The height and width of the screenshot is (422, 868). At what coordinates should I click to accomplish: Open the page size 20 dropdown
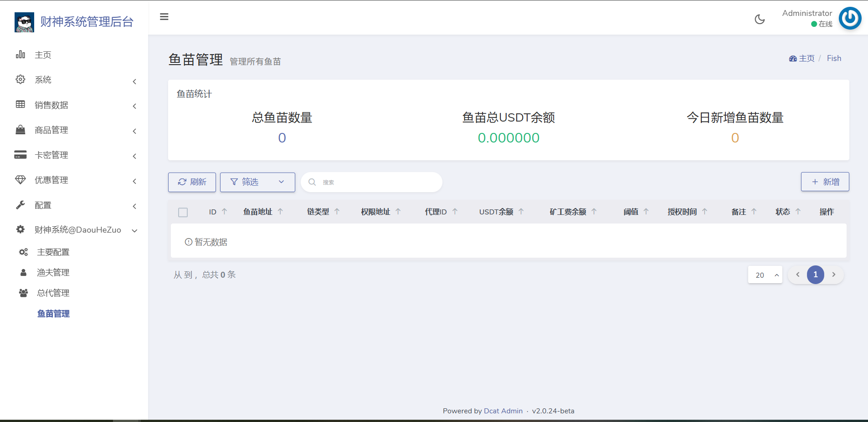click(x=765, y=275)
